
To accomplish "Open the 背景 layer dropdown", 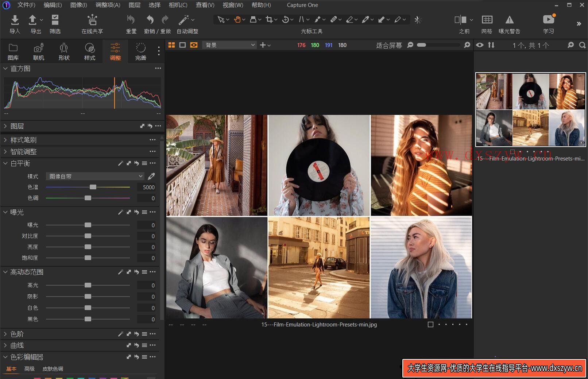I will [x=229, y=45].
